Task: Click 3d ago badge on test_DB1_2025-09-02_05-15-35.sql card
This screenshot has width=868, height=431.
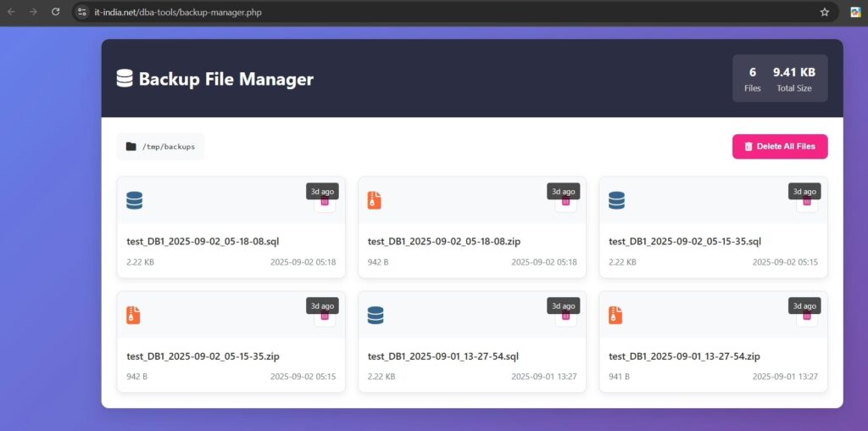Action: 805,191
